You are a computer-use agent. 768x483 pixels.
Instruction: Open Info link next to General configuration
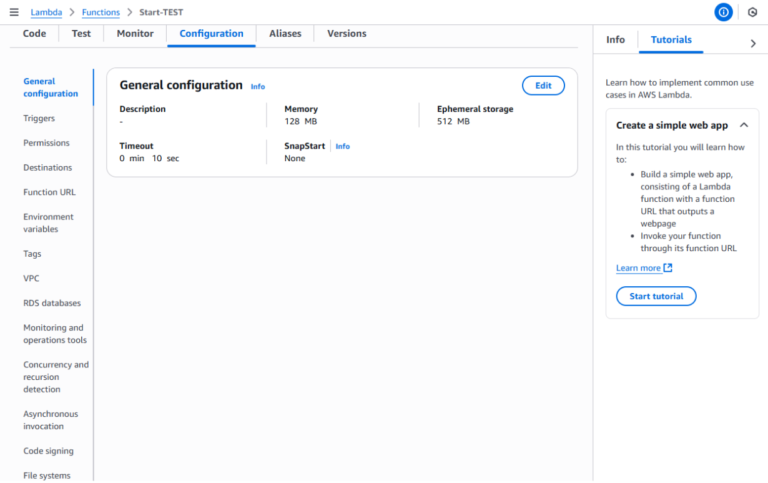coord(258,87)
